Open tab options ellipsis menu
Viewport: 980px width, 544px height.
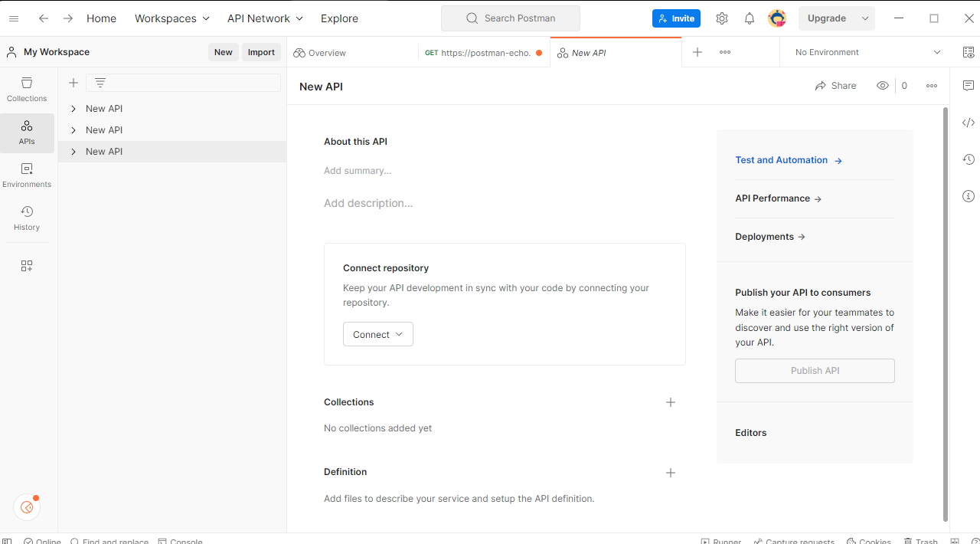[x=725, y=52]
